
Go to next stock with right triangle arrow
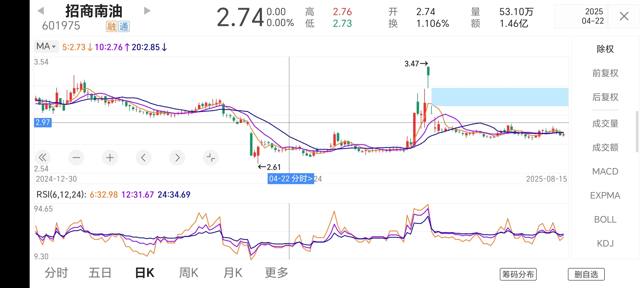click(x=147, y=11)
